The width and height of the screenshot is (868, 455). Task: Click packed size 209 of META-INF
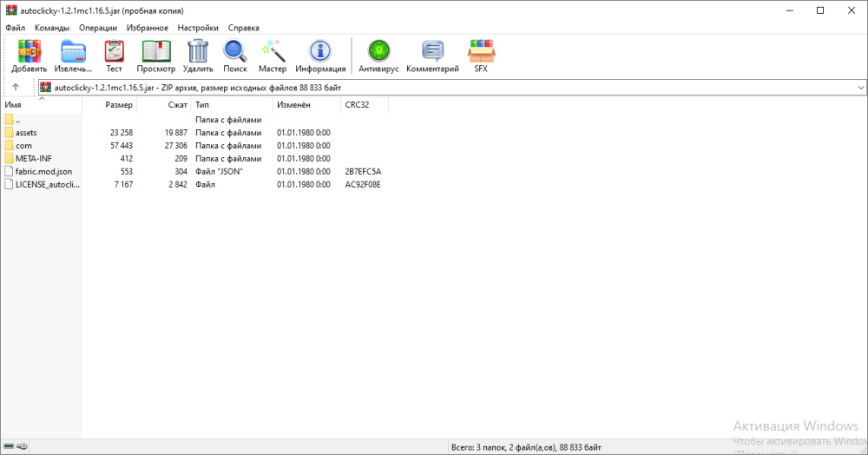181,158
